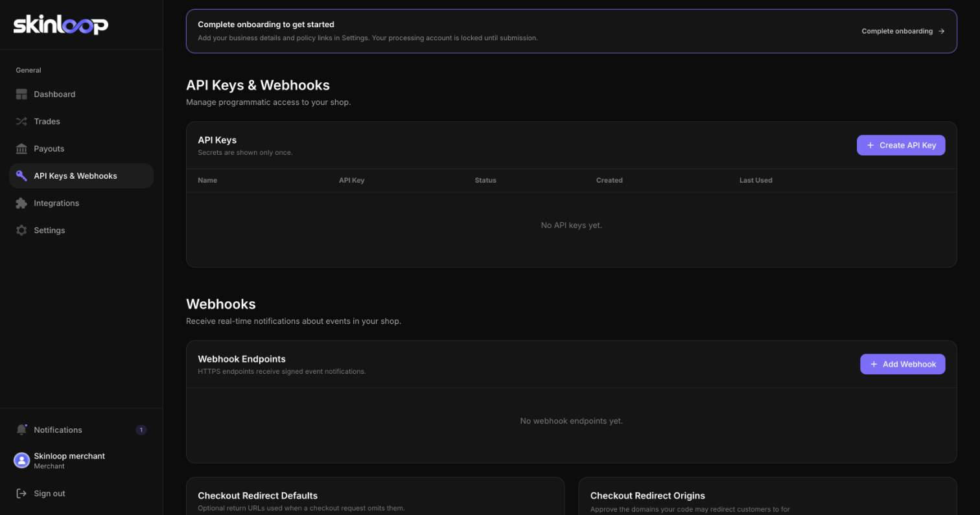Select API Keys & Webhooks menu item
Image resolution: width=980 pixels, height=515 pixels.
click(x=81, y=176)
